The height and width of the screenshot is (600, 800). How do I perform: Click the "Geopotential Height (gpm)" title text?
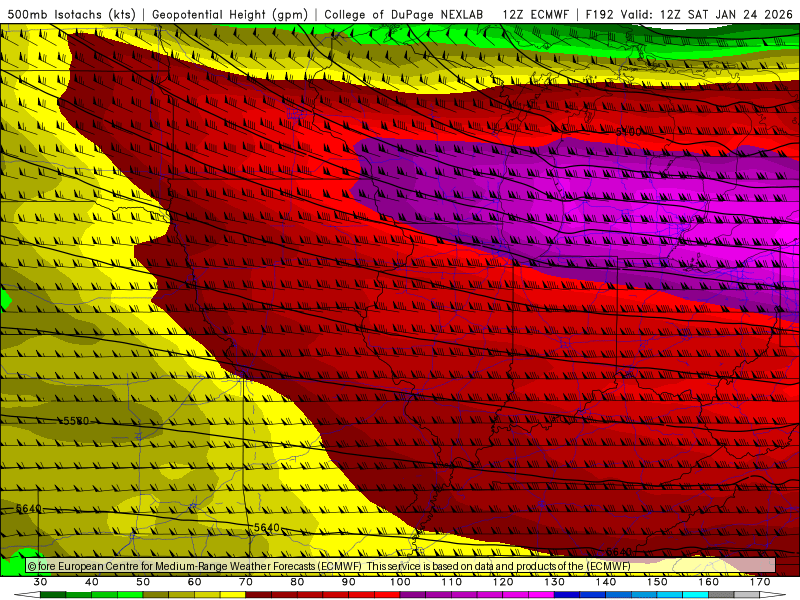point(230,14)
